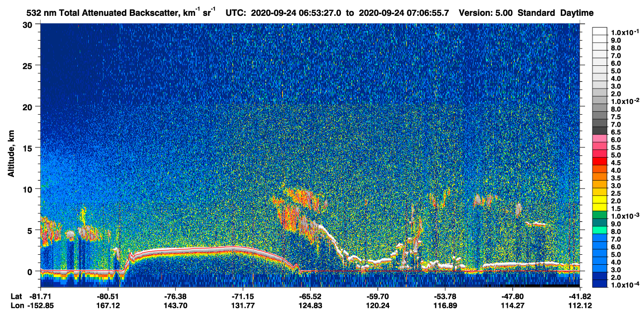This screenshot has height=330, width=644.
Task: Select the 'UTC:' label in the header
Action: click(x=236, y=13)
